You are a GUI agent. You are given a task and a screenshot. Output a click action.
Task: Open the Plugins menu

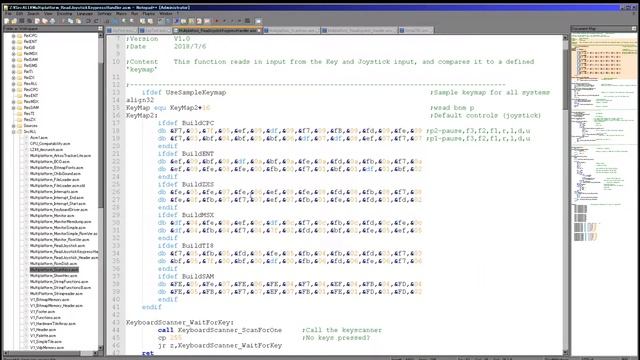tap(149, 13)
